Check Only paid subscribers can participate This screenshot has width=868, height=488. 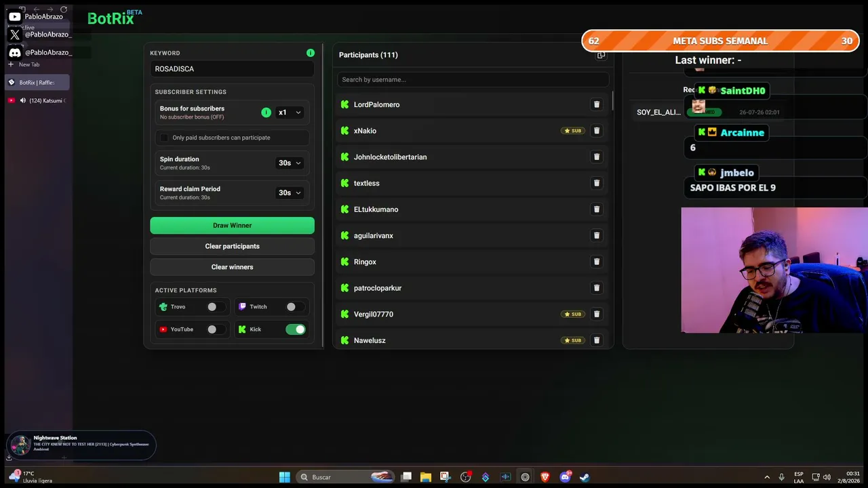coord(164,138)
